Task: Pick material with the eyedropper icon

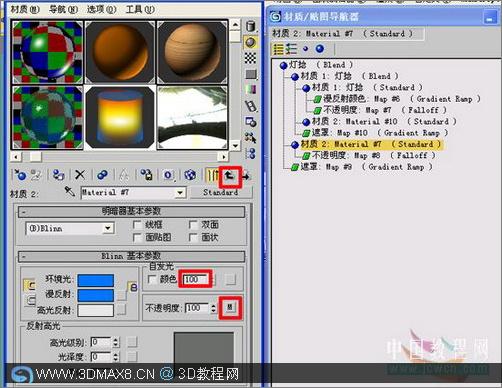Action: tap(70, 191)
